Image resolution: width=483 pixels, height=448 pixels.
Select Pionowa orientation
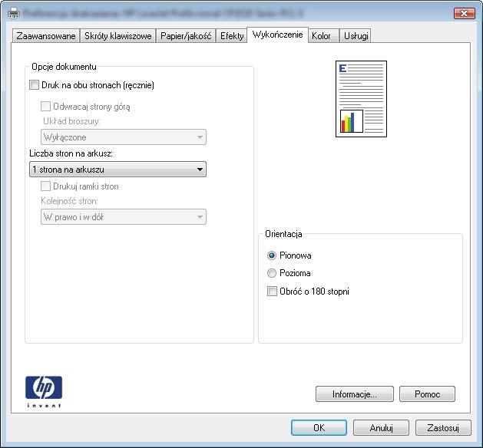coord(272,255)
